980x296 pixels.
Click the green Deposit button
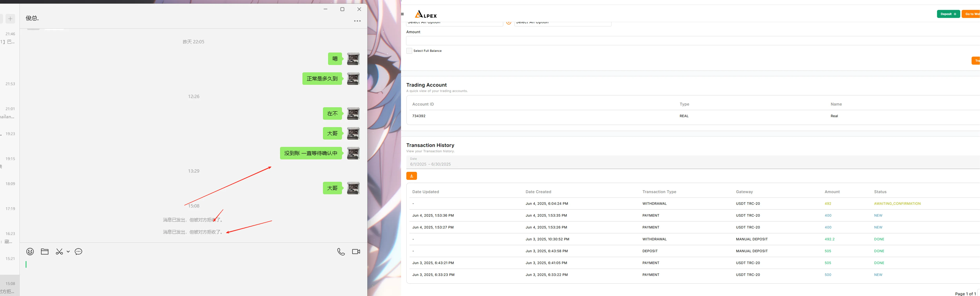pos(948,14)
